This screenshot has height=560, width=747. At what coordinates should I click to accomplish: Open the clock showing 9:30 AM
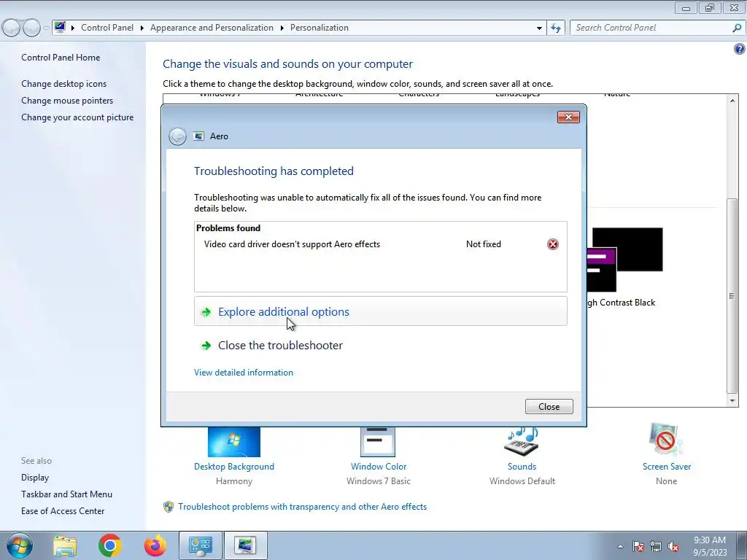pos(710,546)
